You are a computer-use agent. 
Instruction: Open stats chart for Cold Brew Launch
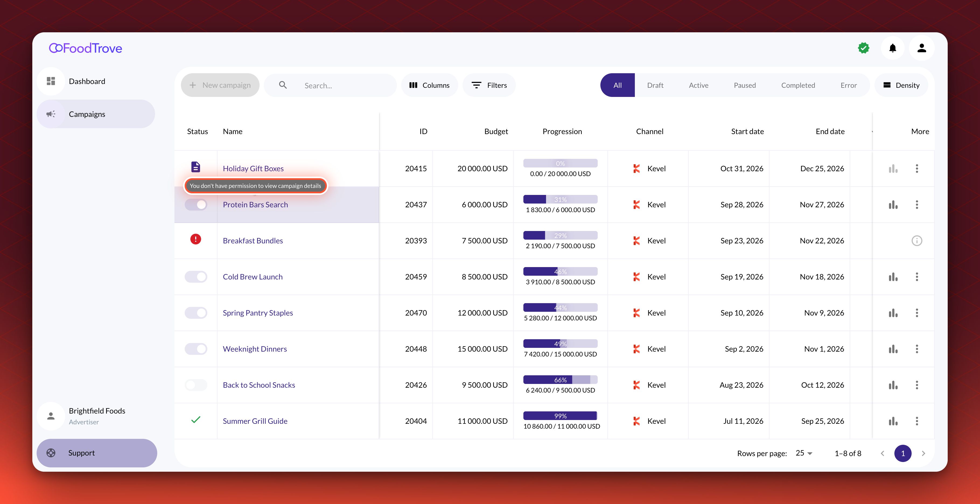point(893,277)
